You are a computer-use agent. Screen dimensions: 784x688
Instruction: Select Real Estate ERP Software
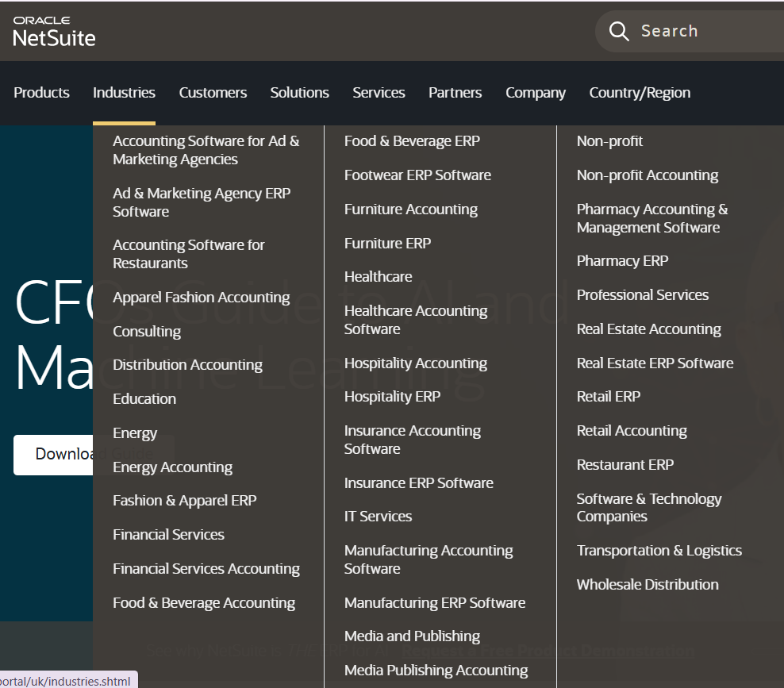coord(655,363)
